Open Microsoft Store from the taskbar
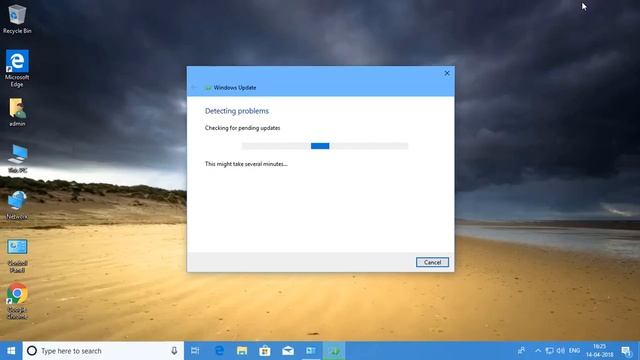The height and width of the screenshot is (360, 640). (265, 351)
